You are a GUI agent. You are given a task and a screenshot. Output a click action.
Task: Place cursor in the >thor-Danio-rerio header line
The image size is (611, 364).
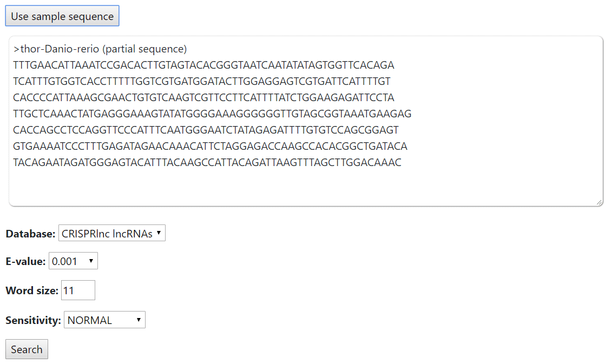[x=100, y=49]
